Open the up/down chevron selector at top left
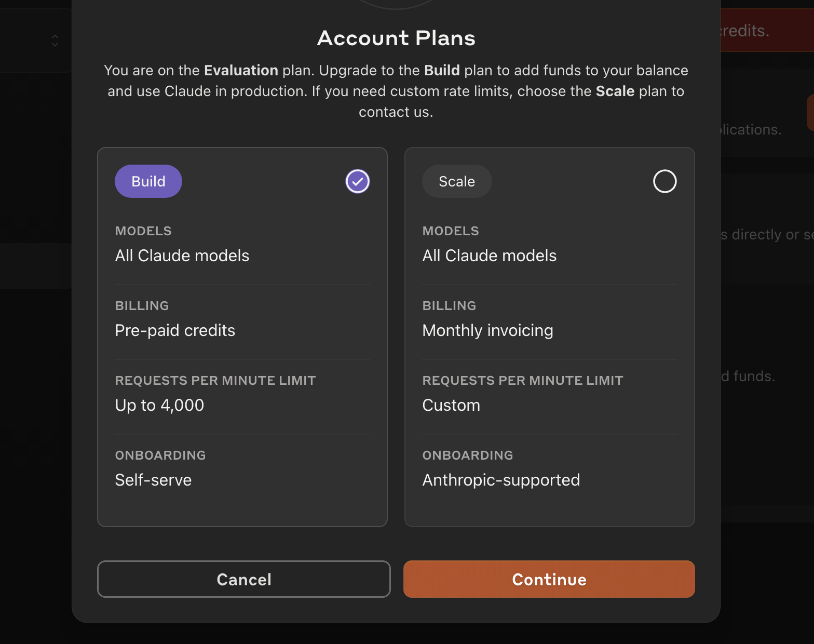 pyautogui.click(x=55, y=41)
